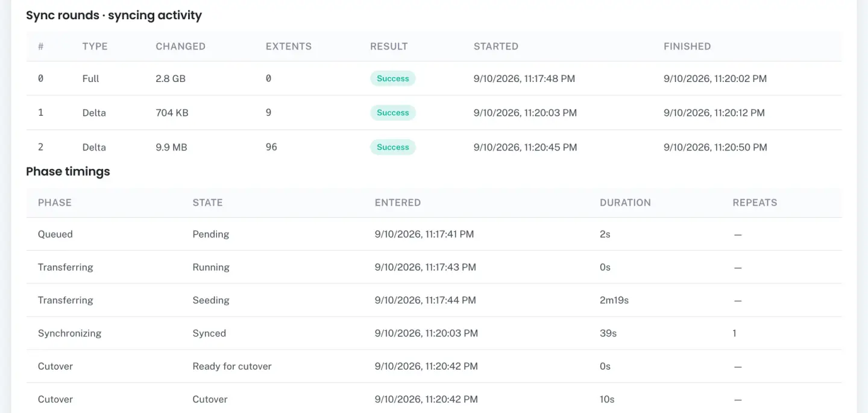
Task: Click the repeats value 1 in Synchronizing row
Action: coord(734,333)
